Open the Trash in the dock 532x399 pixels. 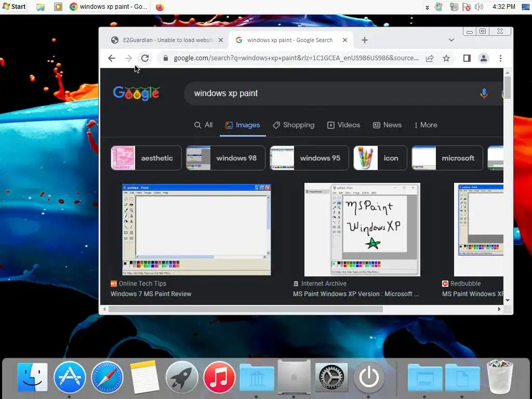499,376
